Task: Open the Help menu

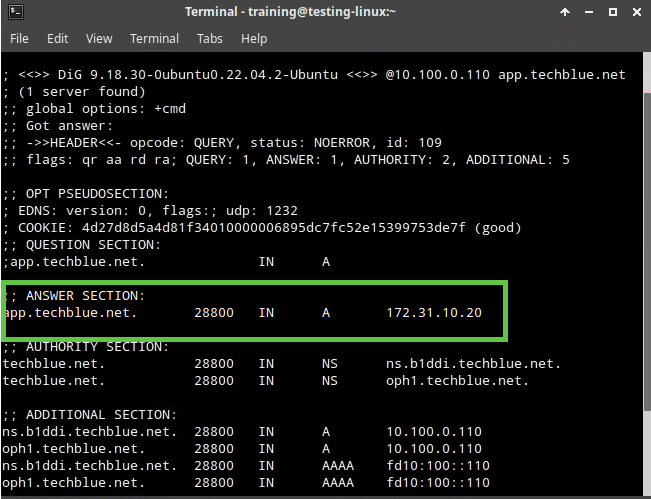Action: [254, 39]
